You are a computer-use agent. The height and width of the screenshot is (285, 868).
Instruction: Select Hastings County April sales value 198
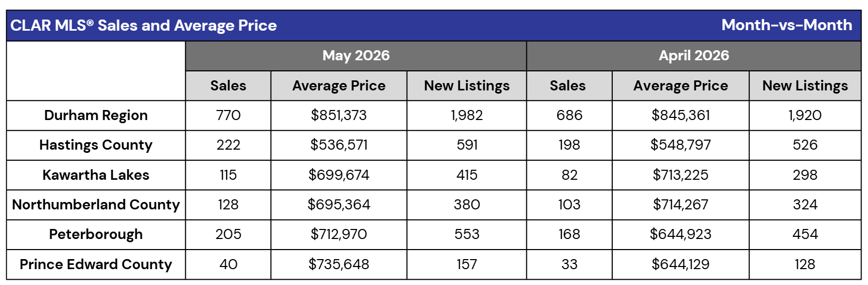(569, 145)
